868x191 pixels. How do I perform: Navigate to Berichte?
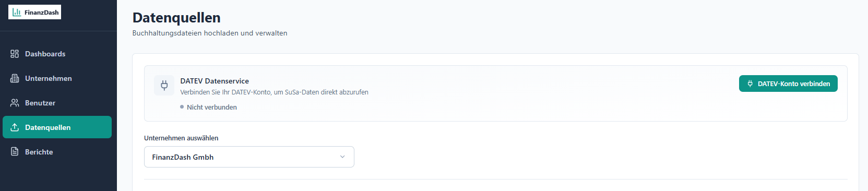[x=57, y=152]
